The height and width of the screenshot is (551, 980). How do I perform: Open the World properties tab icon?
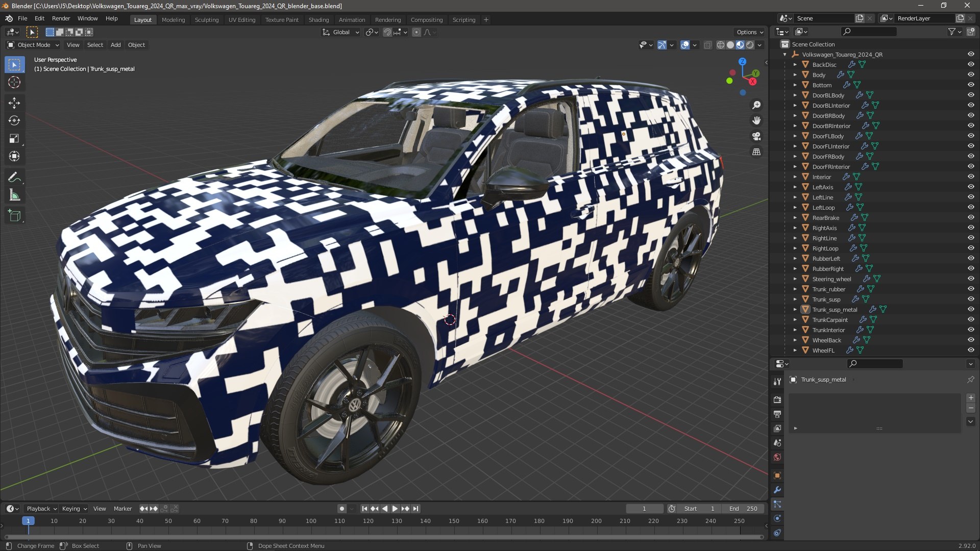(x=777, y=457)
